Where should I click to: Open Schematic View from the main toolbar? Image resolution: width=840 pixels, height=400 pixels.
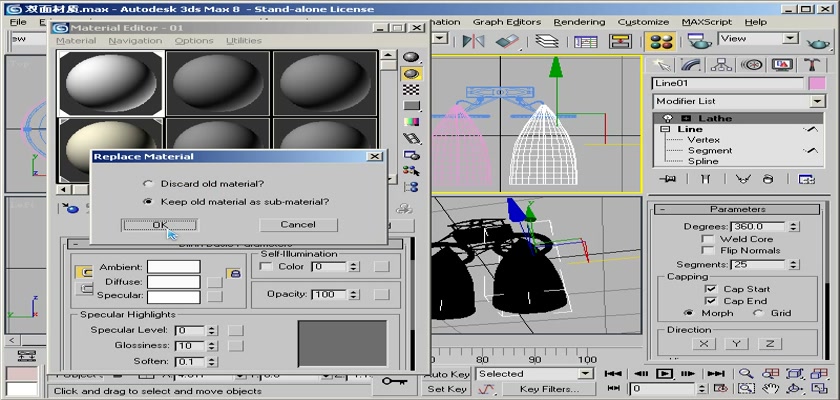[621, 41]
